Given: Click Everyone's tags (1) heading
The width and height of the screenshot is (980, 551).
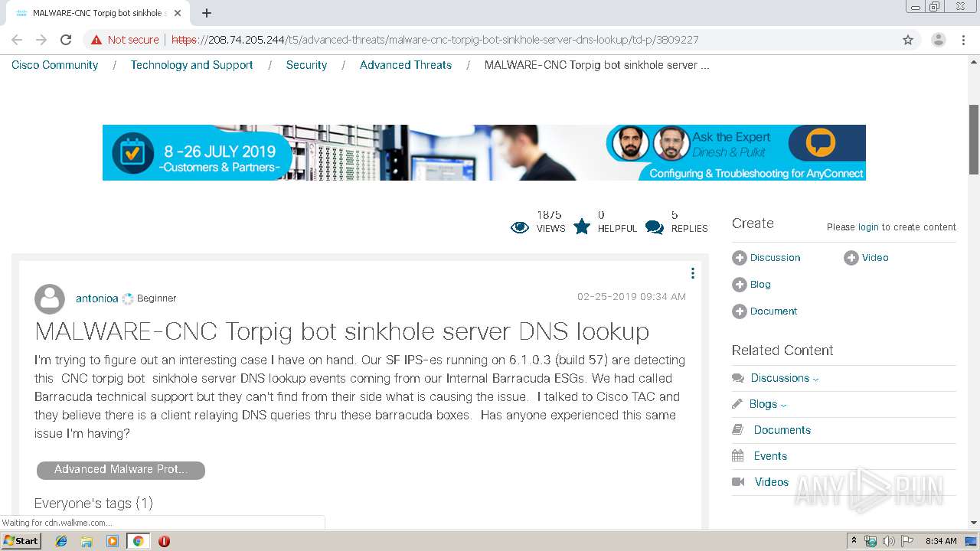Looking at the screenshot, I should click(x=93, y=503).
